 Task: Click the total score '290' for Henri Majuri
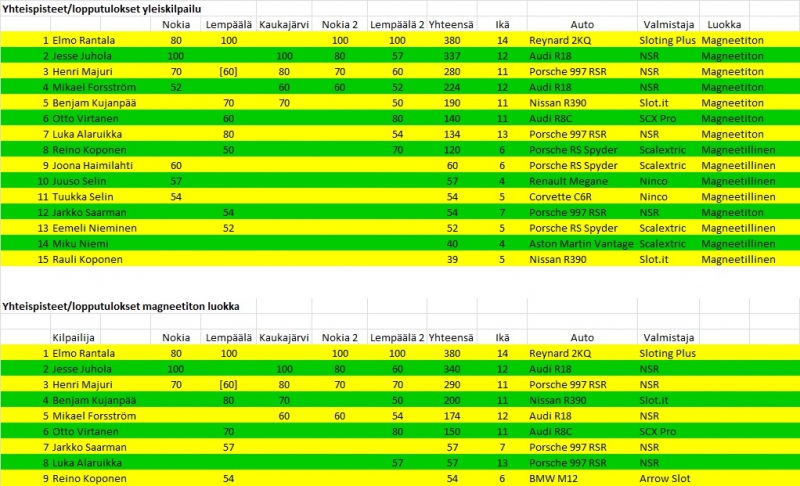[452, 384]
